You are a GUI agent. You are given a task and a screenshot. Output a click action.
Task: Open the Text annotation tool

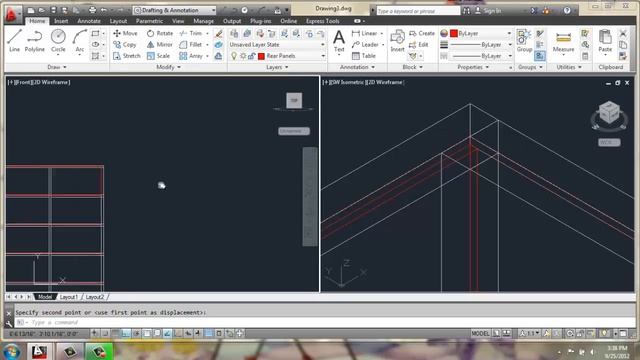(339, 42)
